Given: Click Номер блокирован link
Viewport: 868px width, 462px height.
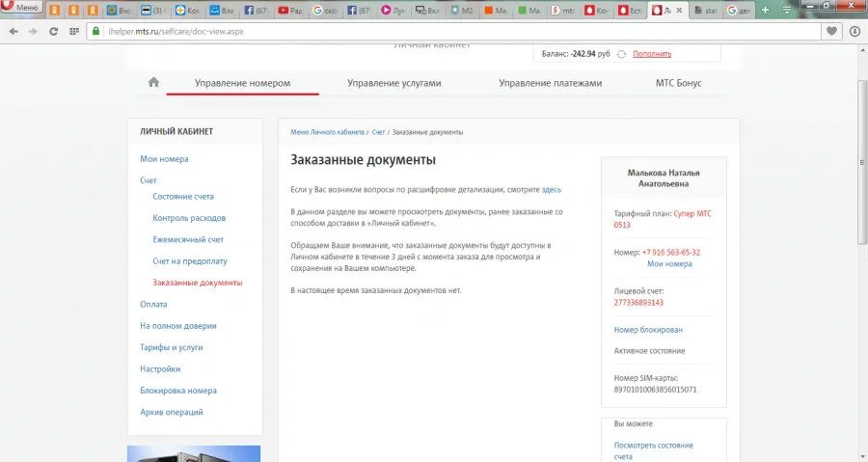Looking at the screenshot, I should 648,330.
